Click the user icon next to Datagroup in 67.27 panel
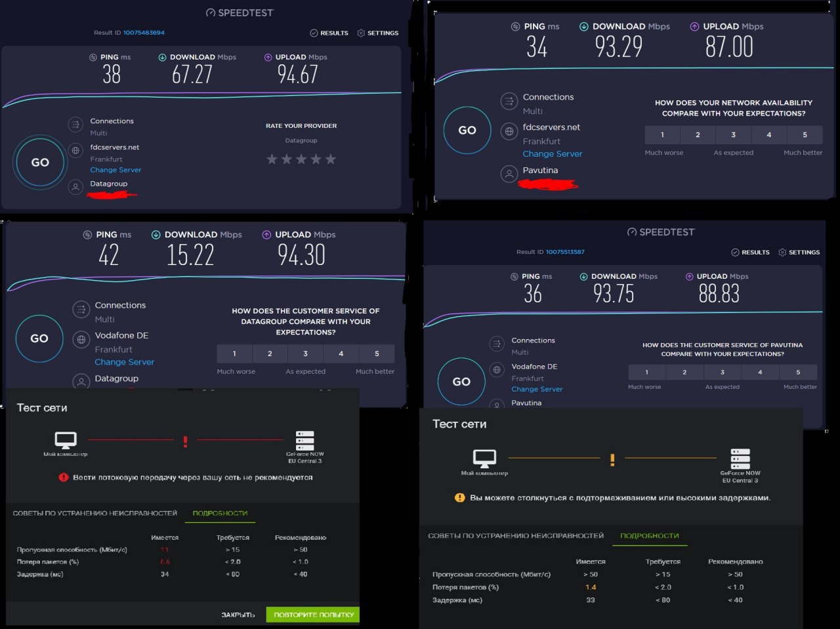 point(75,187)
